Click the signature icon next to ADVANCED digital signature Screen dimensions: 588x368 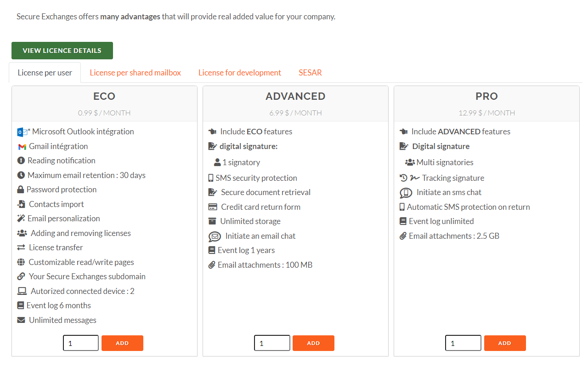pos(212,146)
